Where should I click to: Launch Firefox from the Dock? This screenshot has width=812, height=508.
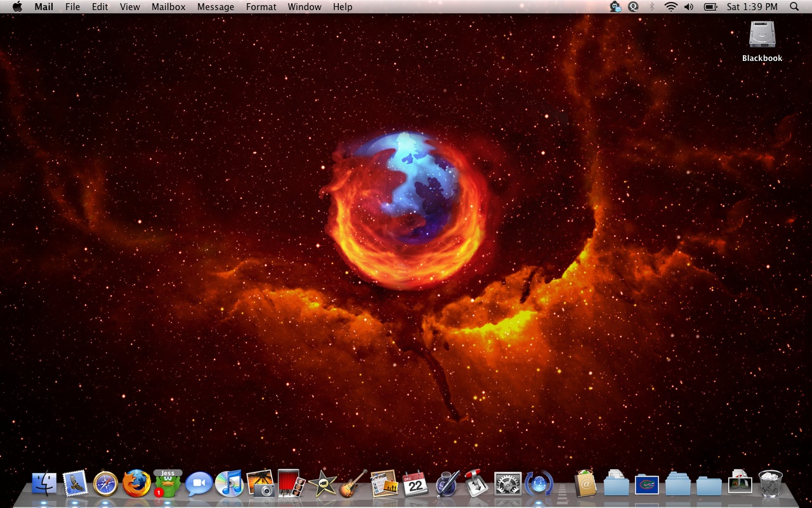tap(136, 483)
